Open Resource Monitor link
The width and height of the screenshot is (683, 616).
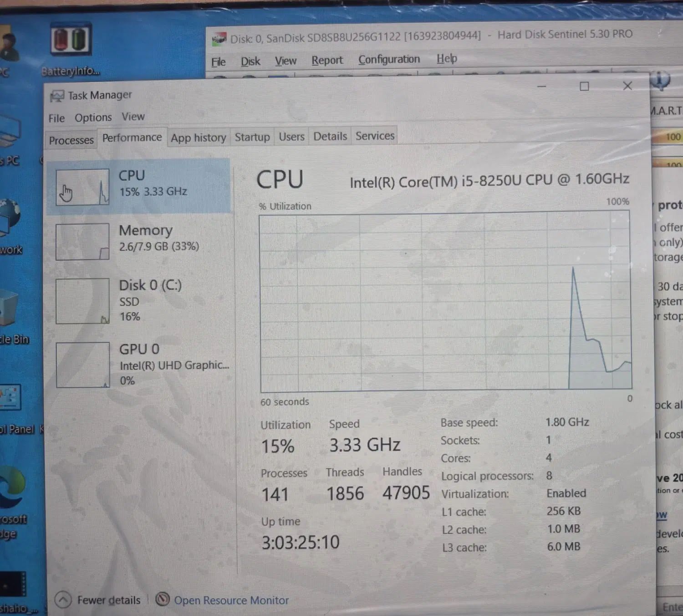(231, 600)
